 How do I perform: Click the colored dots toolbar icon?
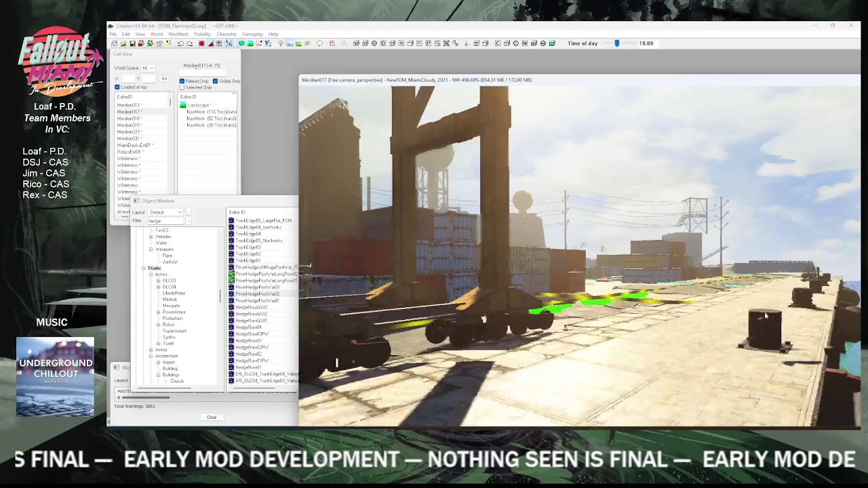[x=169, y=43]
